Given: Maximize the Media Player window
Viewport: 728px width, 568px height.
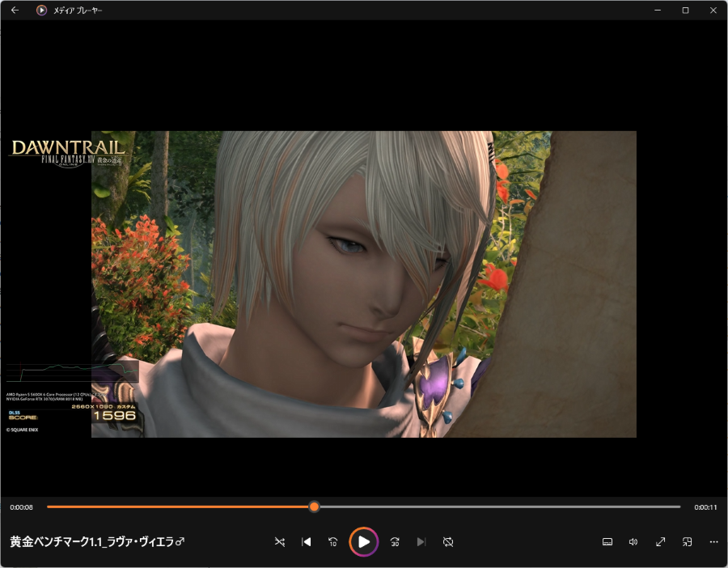Looking at the screenshot, I should pos(685,10).
